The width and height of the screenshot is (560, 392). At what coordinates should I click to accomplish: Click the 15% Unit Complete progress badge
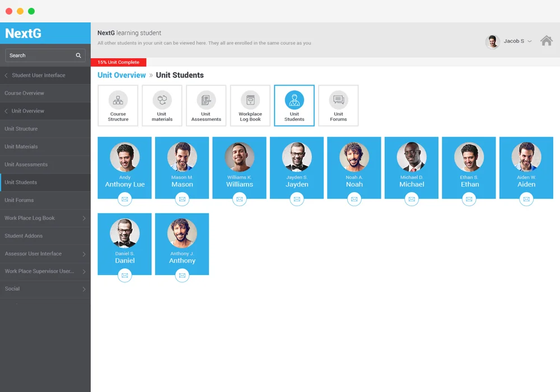tap(118, 62)
